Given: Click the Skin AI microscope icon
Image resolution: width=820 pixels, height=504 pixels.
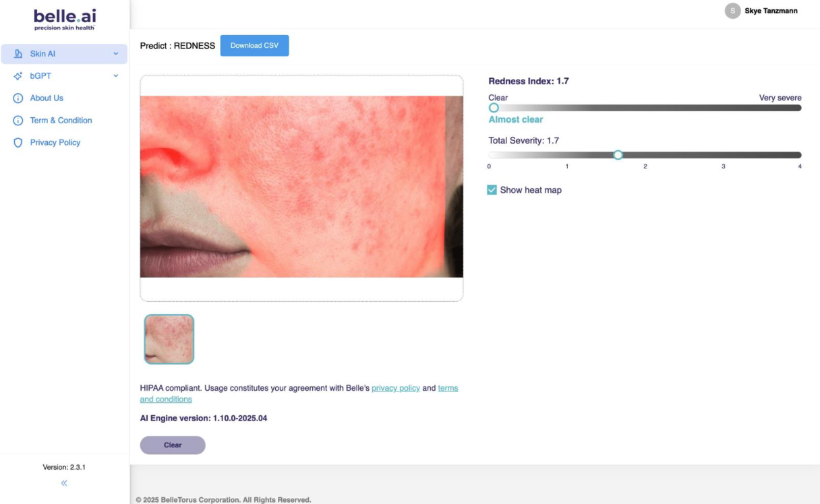Looking at the screenshot, I should [x=18, y=54].
